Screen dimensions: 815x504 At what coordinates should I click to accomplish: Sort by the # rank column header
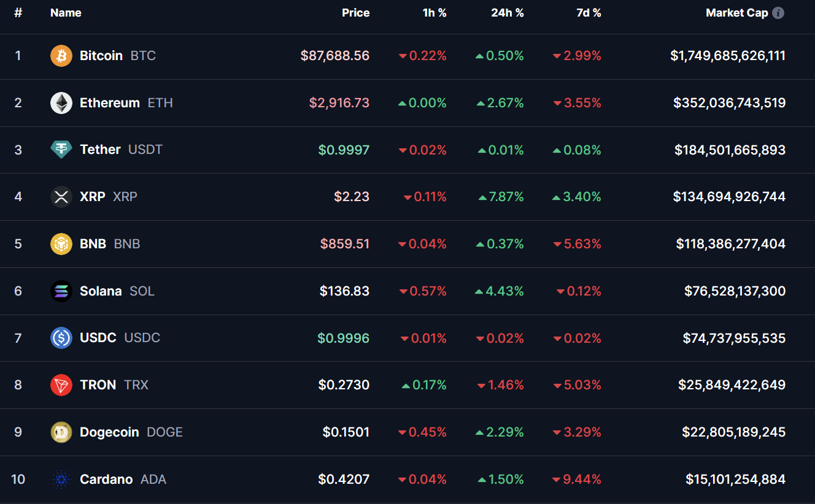point(18,13)
